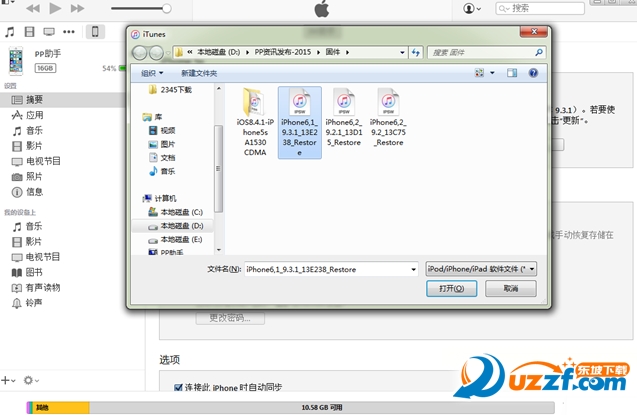Image resolution: width=637 pixels, height=415 pixels.
Task: Click the play button in iTunes
Action: point(55,8)
